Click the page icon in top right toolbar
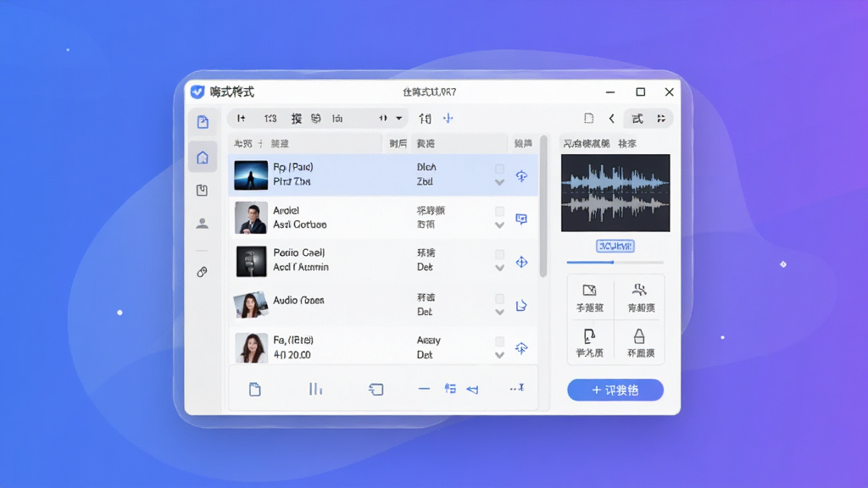This screenshot has width=868, height=488. point(588,119)
